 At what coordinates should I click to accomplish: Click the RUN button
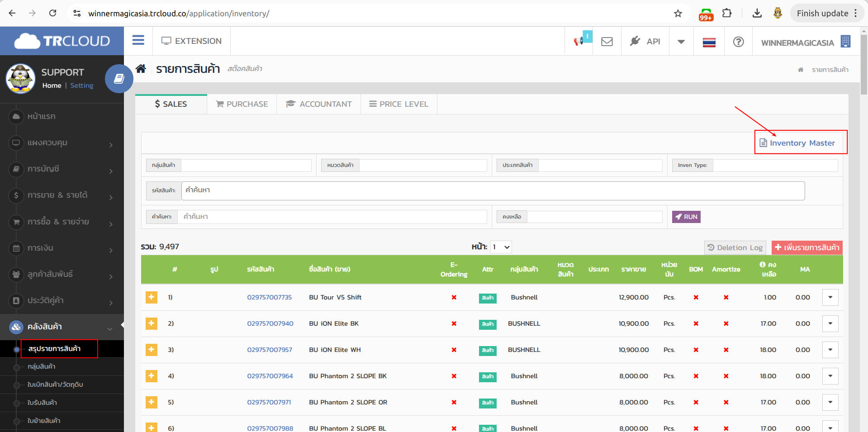coord(686,217)
